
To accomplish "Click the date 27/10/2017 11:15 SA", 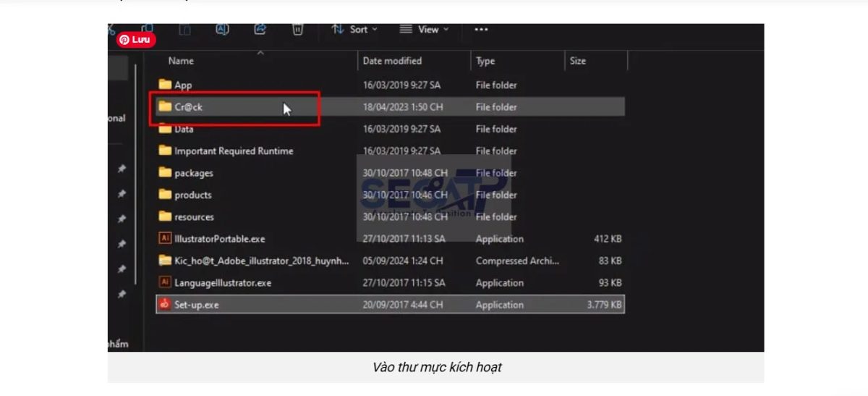I will click(404, 283).
